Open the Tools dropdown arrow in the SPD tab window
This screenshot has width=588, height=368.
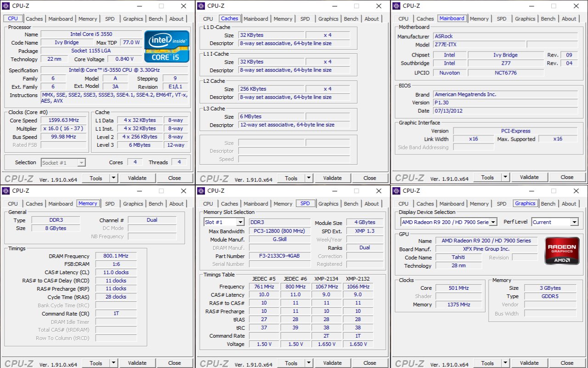tap(309, 363)
